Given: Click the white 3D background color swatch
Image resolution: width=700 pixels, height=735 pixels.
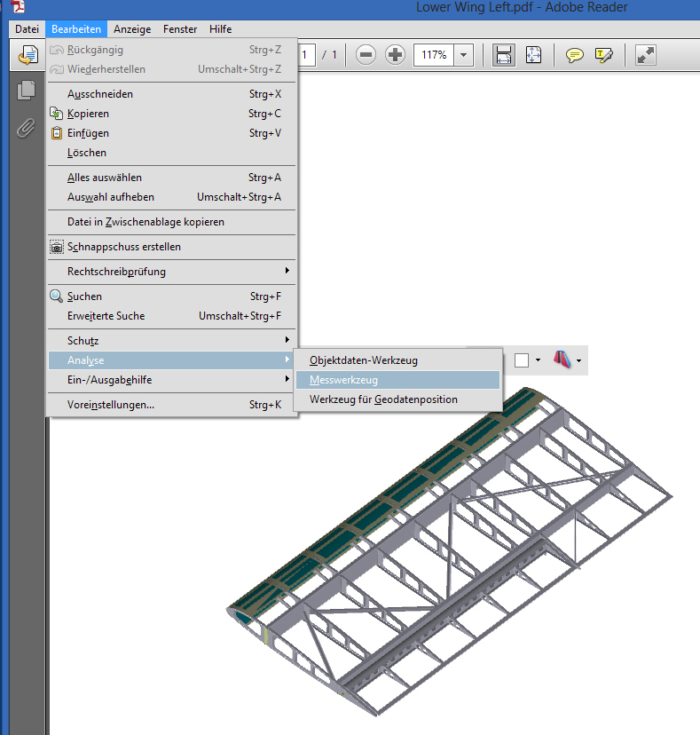Looking at the screenshot, I should (x=522, y=360).
